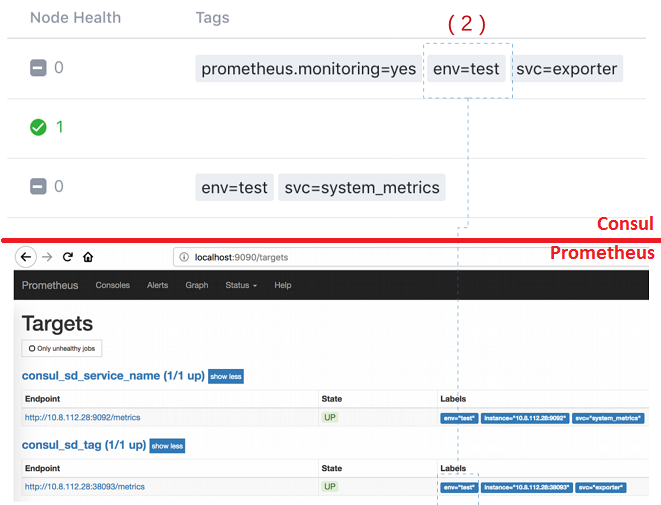Click the prometheus.monitoring=yes tag
This screenshot has height=505, width=661.
point(308,69)
